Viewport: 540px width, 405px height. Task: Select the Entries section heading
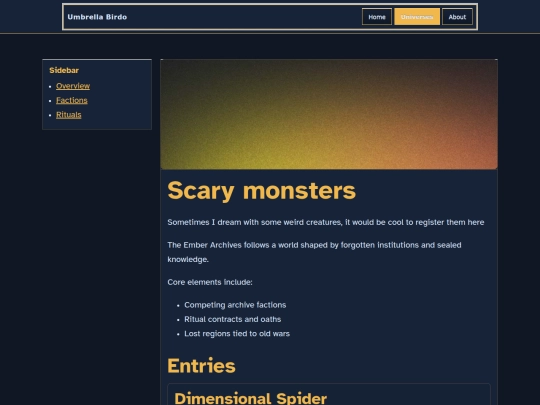pyautogui.click(x=201, y=366)
